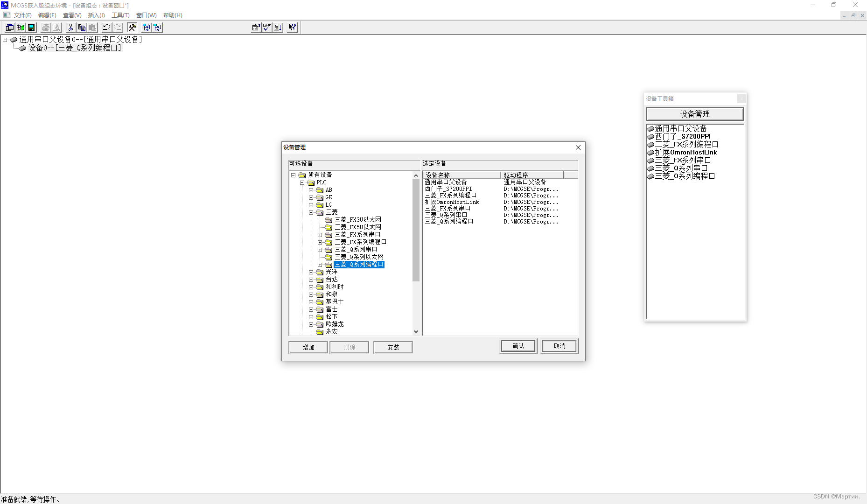Click the document icon beside 文件 menu
This screenshot has width=867, height=504.
[x=7, y=15]
